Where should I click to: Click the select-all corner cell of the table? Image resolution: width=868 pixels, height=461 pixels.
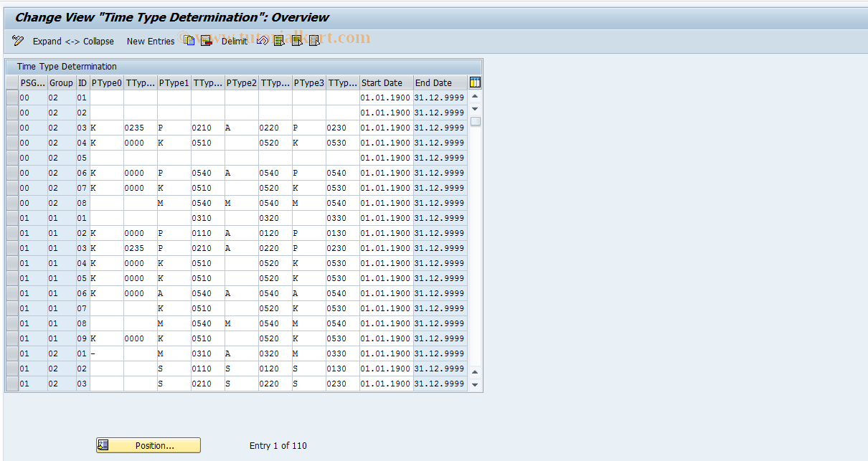pos(11,82)
